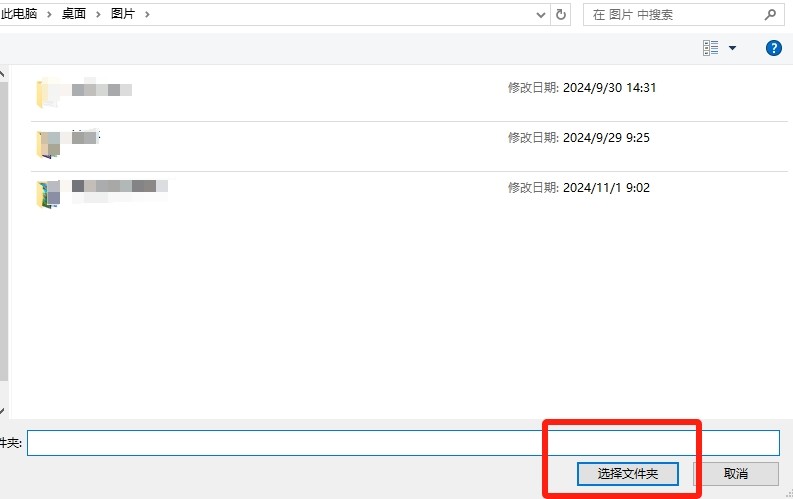Screen dimensions: 793x499
Task: Click the magnifier icon in search box
Action: coord(770,15)
